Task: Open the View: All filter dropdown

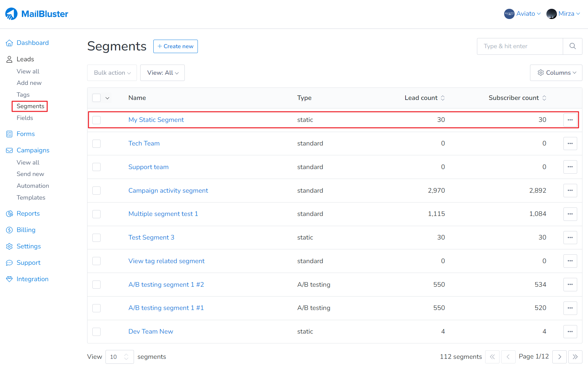Action: 162,73
